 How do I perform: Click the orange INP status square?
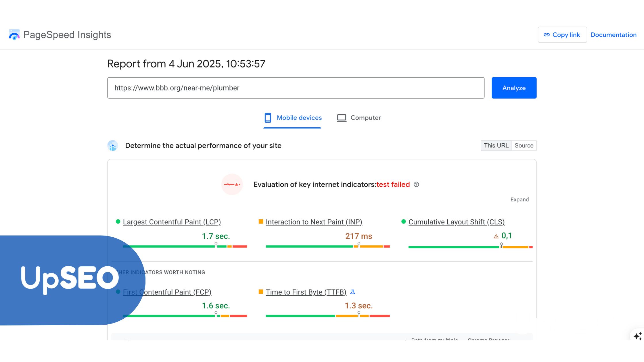point(261,222)
